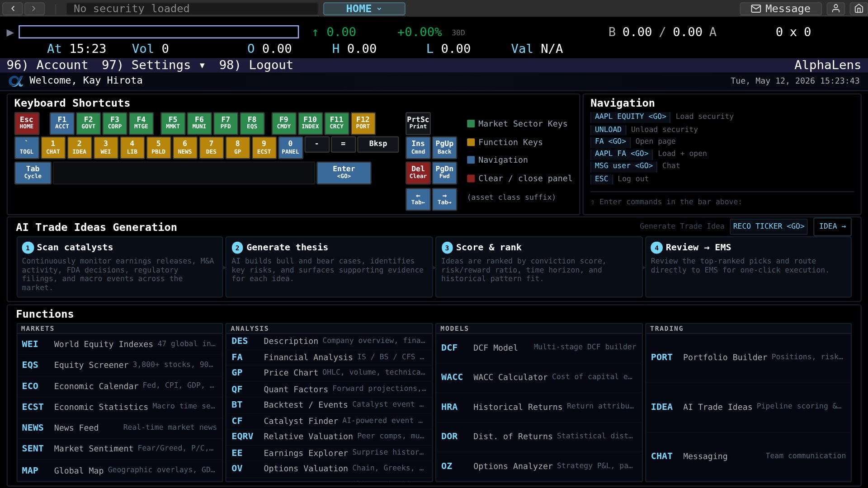Click the Bksp key
868x488 pixels.
378,144
